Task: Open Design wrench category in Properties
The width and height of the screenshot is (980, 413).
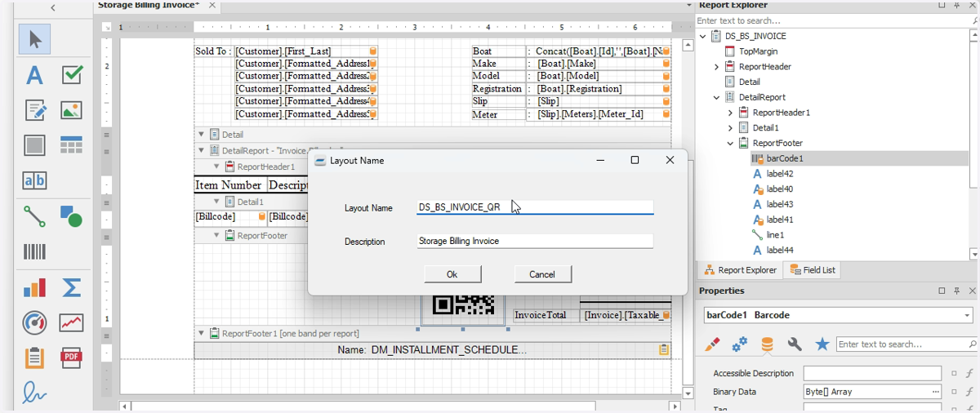Action: [x=795, y=344]
